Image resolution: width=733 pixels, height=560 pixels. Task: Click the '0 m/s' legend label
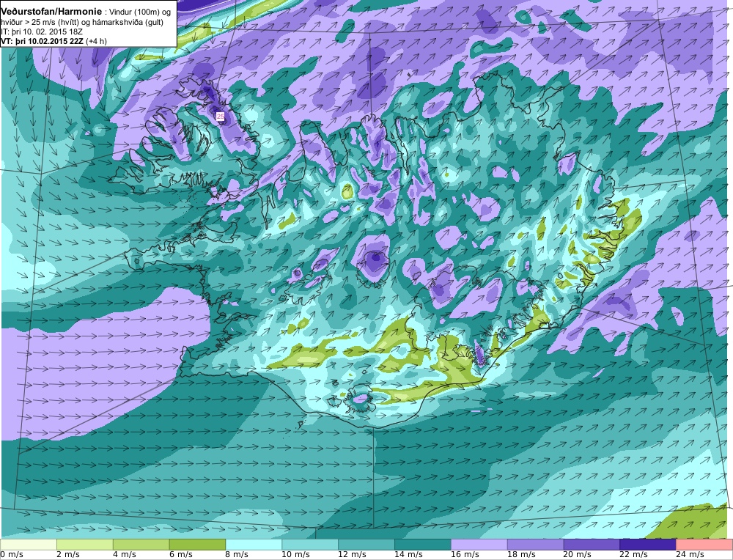click(x=12, y=555)
